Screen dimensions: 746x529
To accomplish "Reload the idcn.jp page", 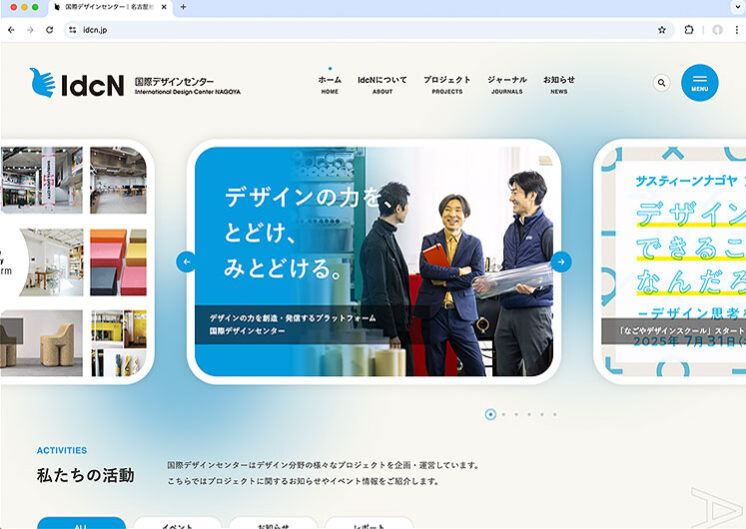I will [x=49, y=30].
